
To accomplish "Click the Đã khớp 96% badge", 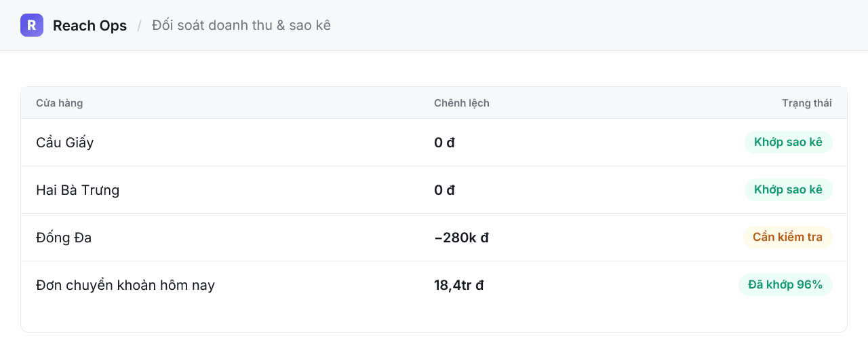I will pos(785,285).
